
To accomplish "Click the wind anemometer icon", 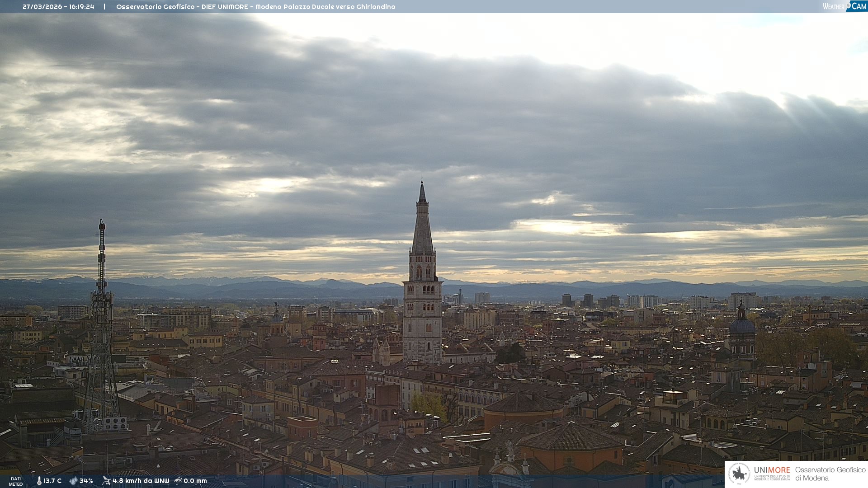I will pos(106,481).
